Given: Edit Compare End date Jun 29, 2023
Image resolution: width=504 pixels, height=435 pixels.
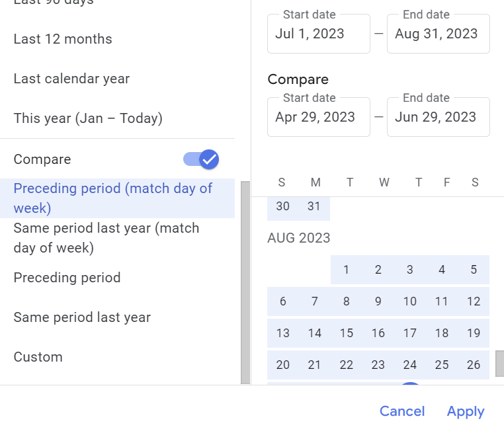Looking at the screenshot, I should point(439,117).
